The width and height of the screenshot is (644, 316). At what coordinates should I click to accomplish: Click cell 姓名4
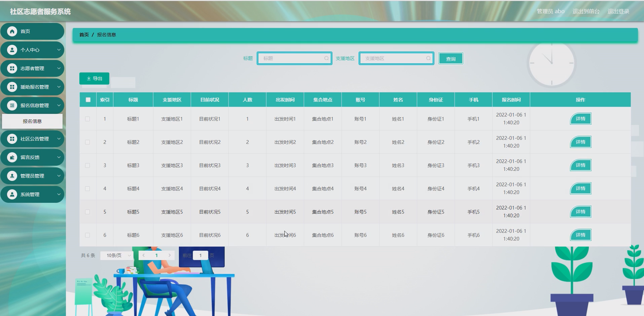coord(398,189)
